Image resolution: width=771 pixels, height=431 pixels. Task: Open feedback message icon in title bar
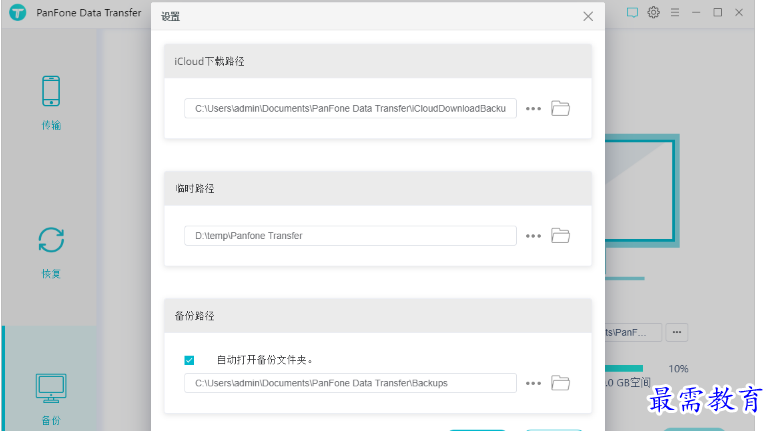tap(632, 12)
